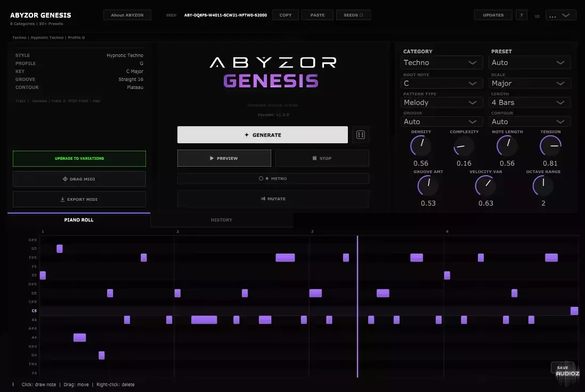Click the C5 key label in piano roll
The height and width of the screenshot is (392, 585).
point(34,311)
